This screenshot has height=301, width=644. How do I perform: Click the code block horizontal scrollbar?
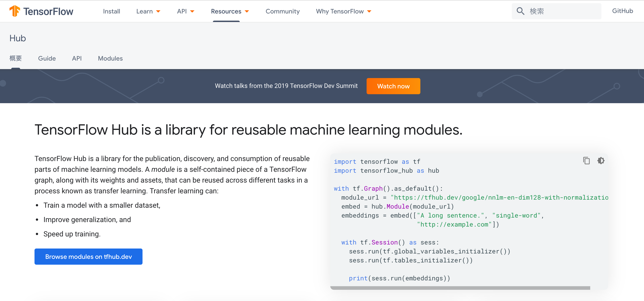click(x=460, y=288)
